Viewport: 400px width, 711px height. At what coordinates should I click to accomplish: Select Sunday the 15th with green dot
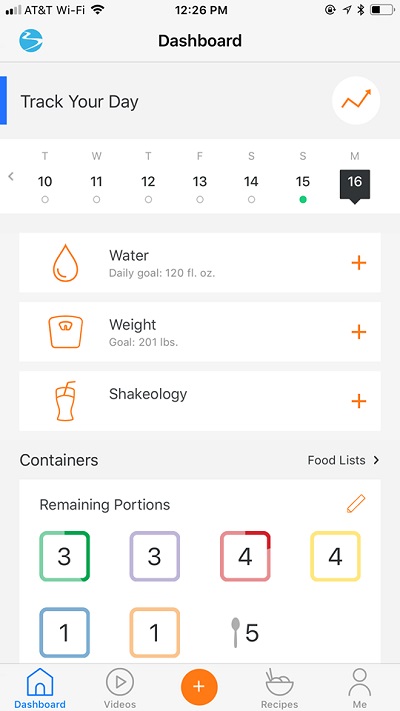(303, 187)
